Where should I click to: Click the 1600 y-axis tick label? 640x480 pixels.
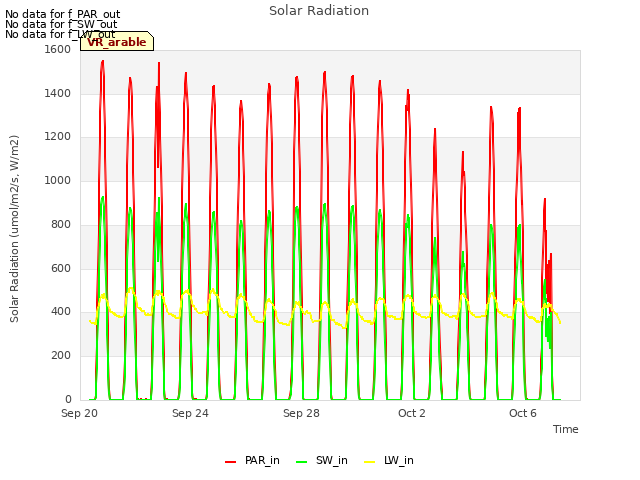pos(58,49)
